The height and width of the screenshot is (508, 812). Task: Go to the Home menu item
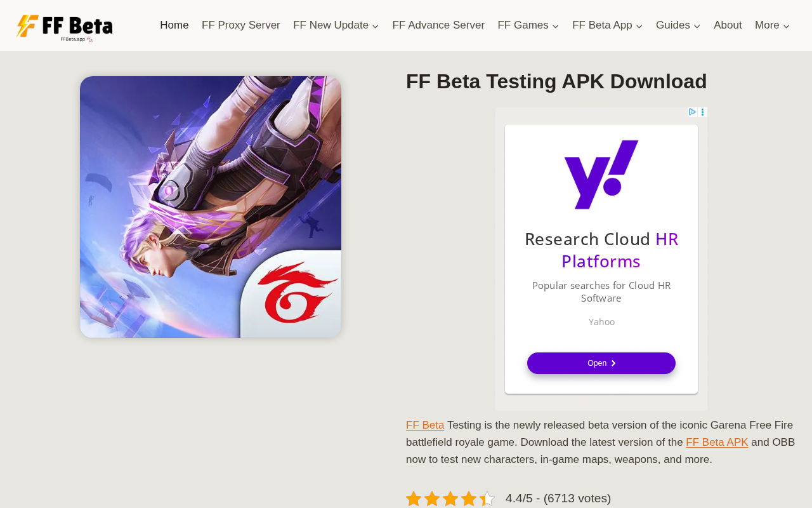174,25
